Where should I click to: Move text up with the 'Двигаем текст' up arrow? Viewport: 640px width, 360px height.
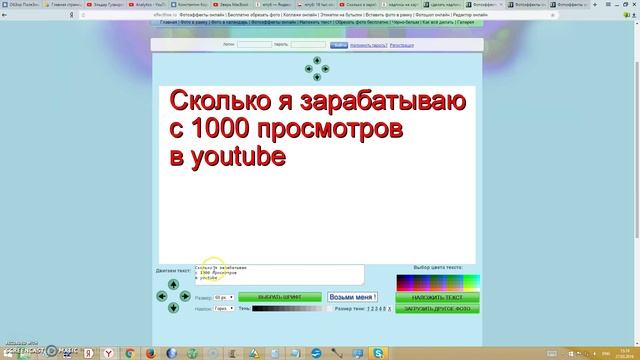(173, 284)
